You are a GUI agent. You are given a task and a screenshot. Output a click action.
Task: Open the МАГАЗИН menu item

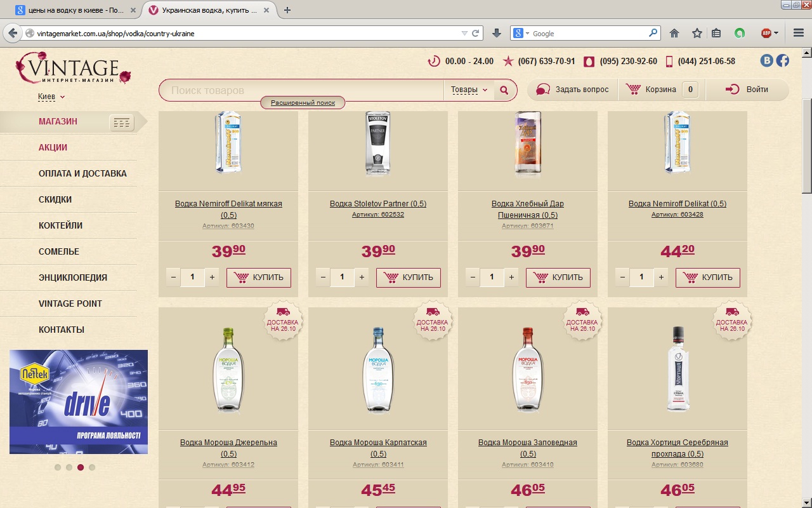click(58, 121)
